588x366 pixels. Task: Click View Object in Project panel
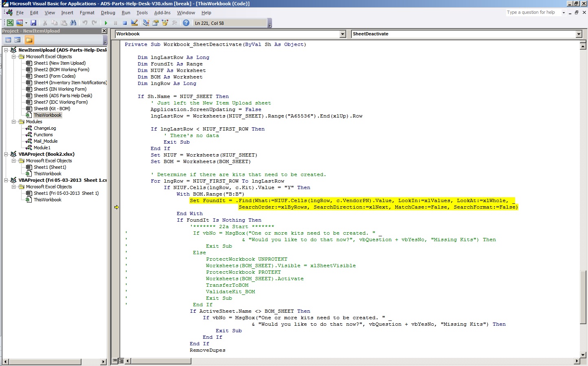(x=18, y=40)
